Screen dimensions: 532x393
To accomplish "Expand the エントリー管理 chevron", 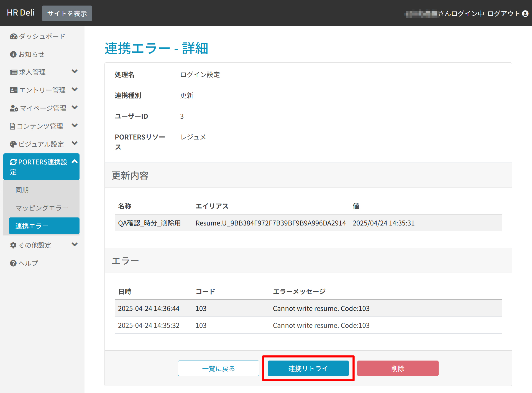I will [x=75, y=90].
